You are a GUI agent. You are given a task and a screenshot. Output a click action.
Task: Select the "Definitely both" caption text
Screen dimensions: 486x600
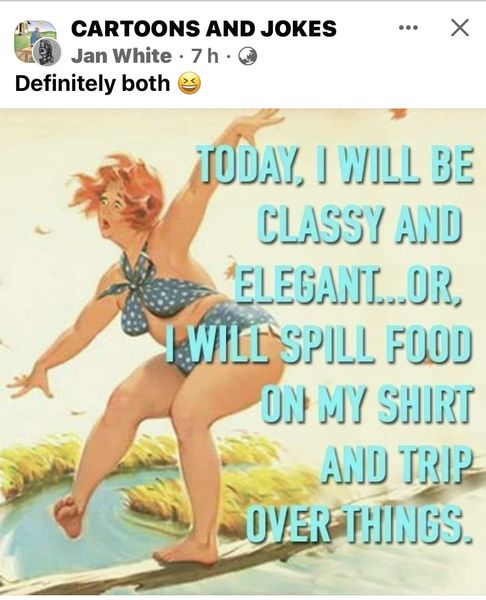click(92, 84)
